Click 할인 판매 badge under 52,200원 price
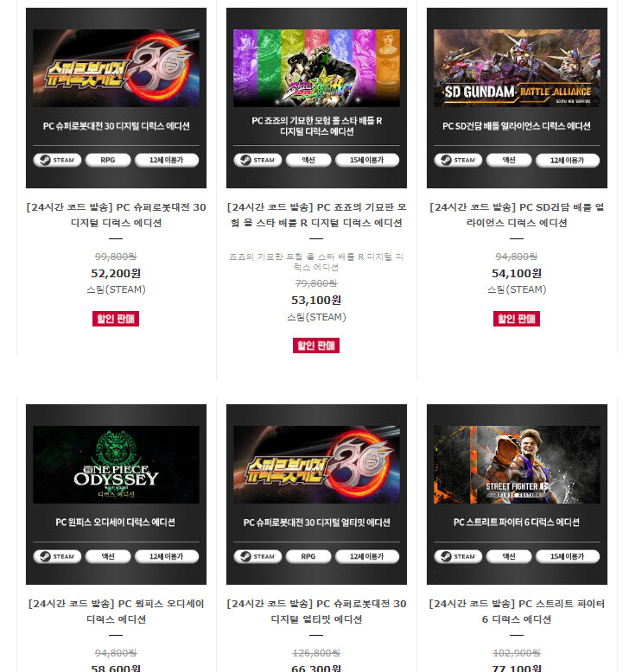The image size is (629, 672). pyautogui.click(x=116, y=319)
